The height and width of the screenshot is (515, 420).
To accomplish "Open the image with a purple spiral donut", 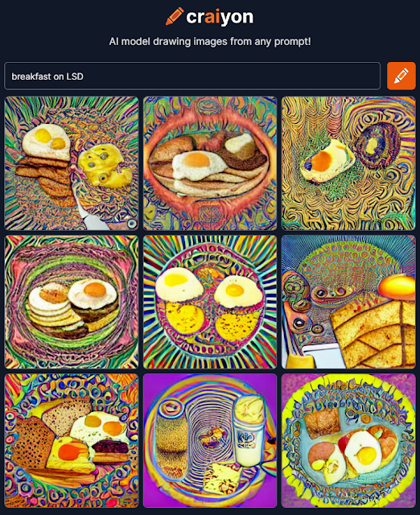I will pyautogui.click(x=348, y=163).
